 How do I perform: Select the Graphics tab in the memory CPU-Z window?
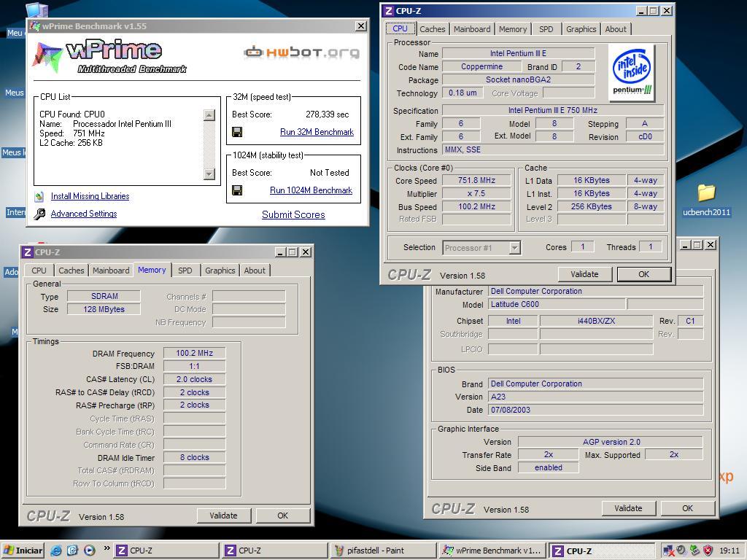(x=220, y=271)
